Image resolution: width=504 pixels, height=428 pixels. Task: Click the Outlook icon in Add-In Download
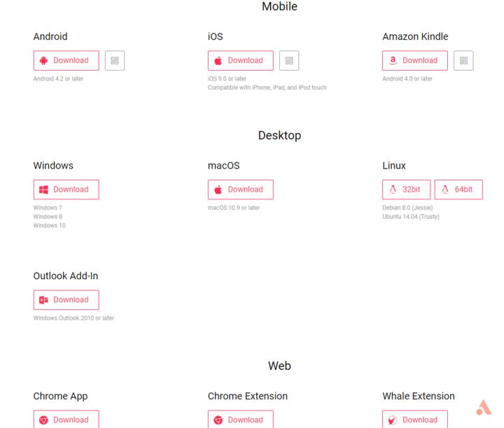click(43, 300)
